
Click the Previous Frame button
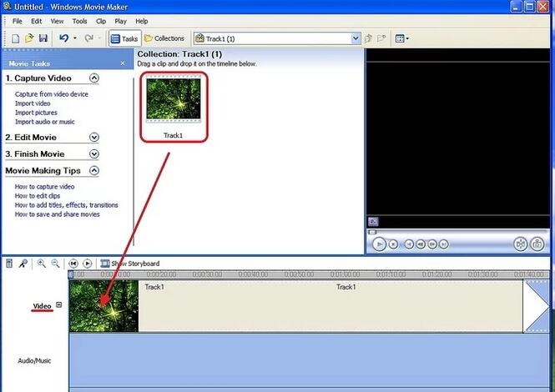point(421,244)
